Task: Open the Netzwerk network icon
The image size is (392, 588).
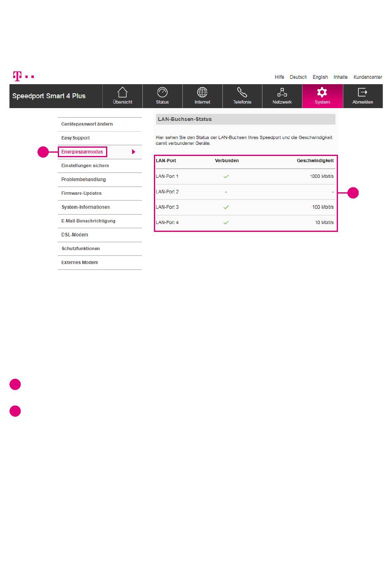Action: (x=282, y=92)
